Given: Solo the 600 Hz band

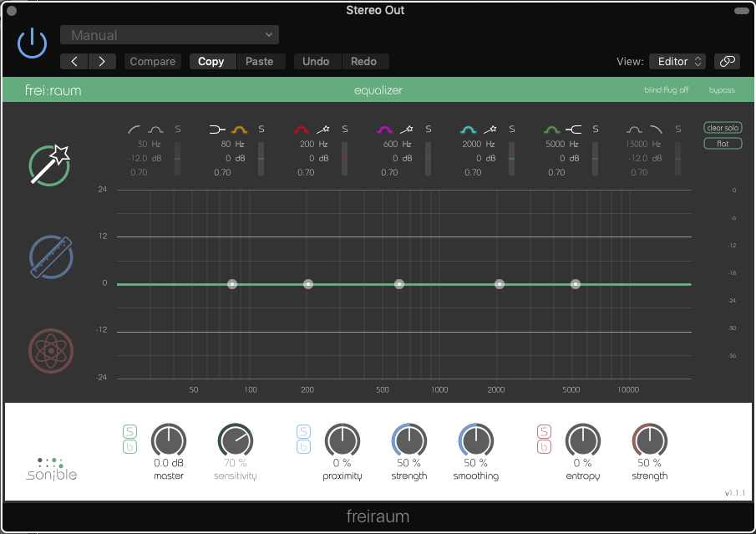Looking at the screenshot, I should 429,129.
